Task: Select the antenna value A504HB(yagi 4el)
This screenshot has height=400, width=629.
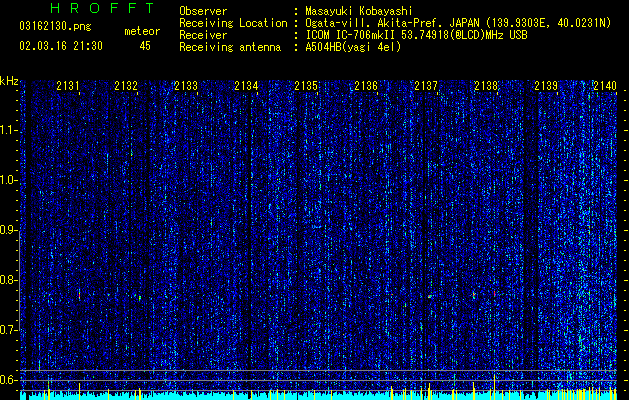Action: click(353, 47)
